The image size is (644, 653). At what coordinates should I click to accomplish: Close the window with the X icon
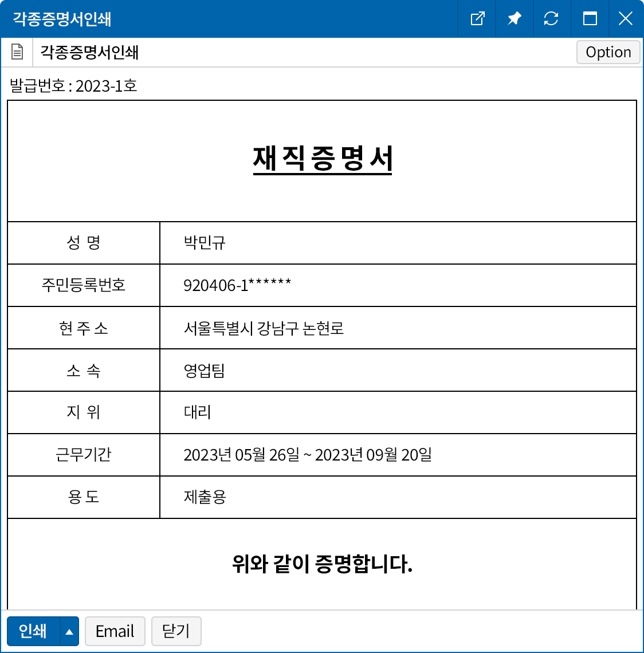pos(625,19)
